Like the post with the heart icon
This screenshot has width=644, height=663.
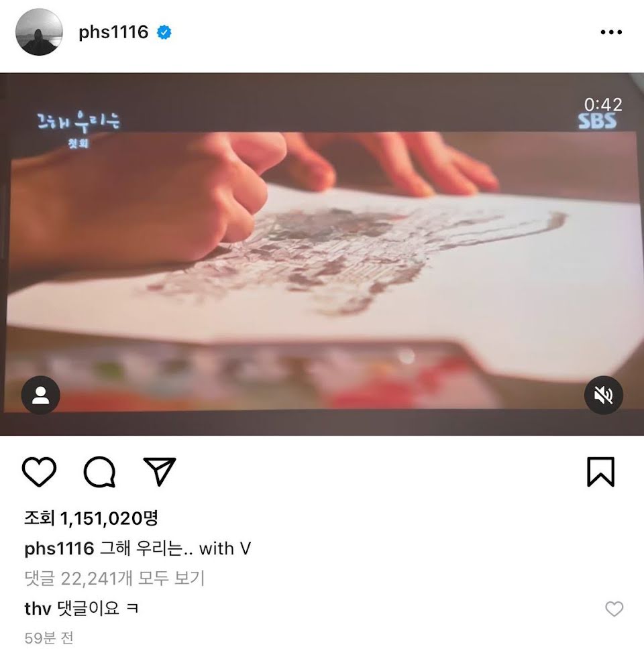[39, 471]
